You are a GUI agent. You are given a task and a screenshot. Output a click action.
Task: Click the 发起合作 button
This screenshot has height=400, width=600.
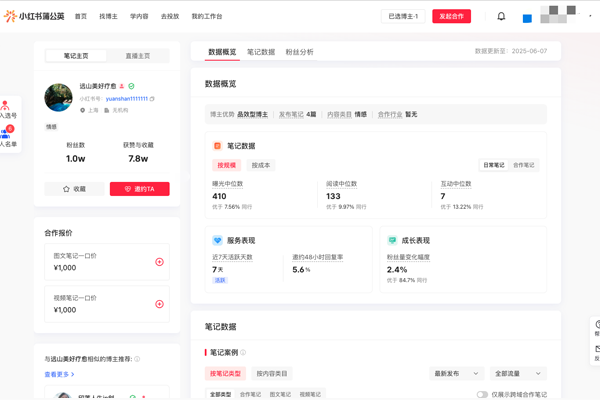452,16
